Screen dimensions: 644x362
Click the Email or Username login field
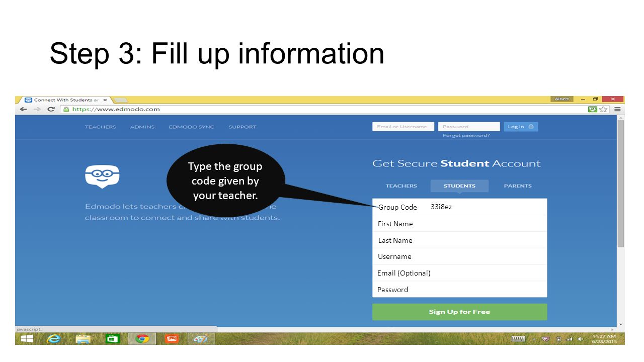(x=403, y=127)
